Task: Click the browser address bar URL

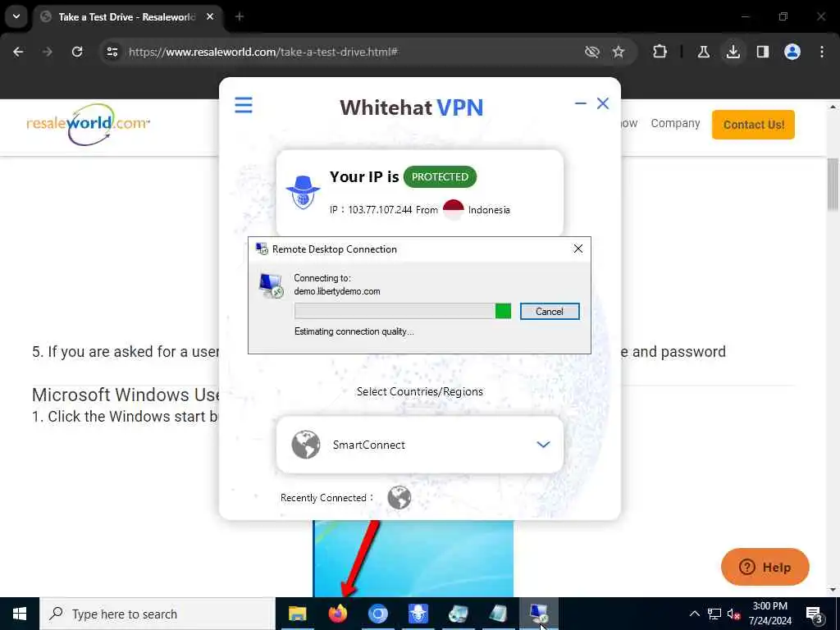Action: tap(263, 52)
